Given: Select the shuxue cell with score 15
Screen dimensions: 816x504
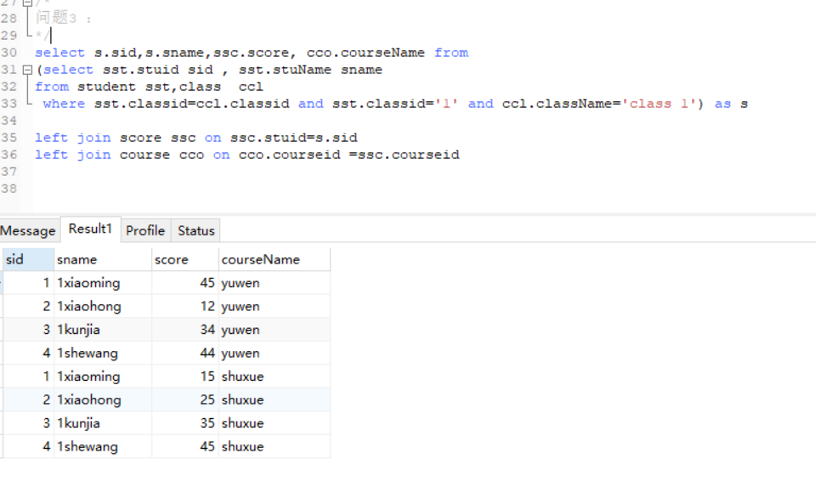Looking at the screenshot, I should (275, 377).
